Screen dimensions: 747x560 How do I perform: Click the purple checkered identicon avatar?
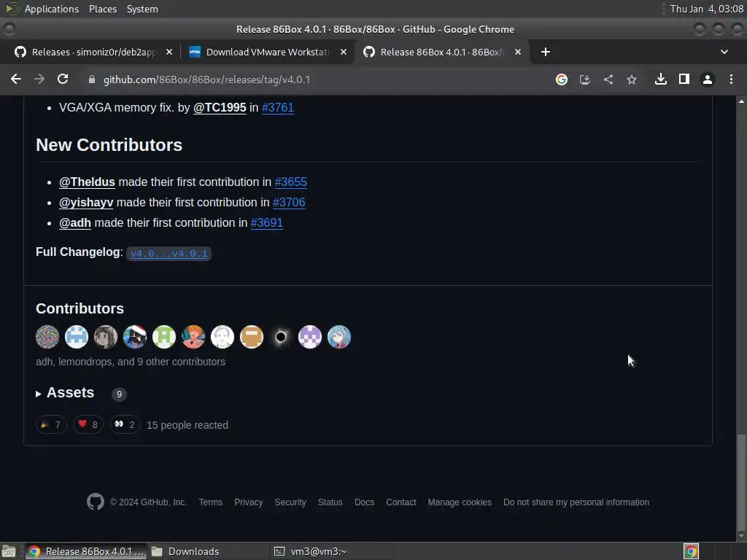coord(309,337)
